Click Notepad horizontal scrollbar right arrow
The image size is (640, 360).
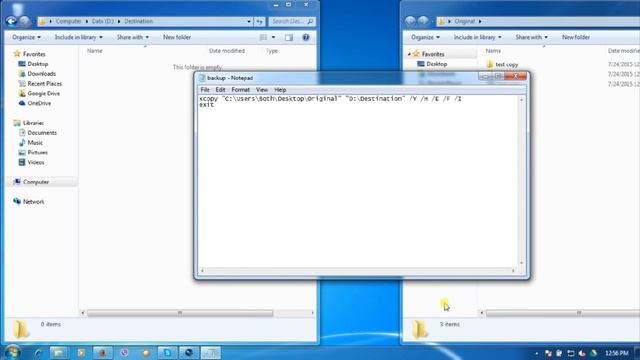coord(513,271)
